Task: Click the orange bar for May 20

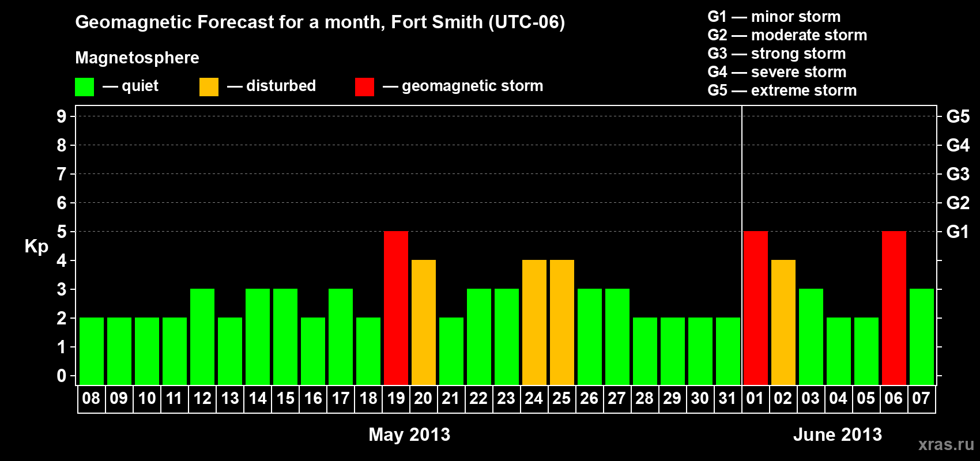Action: (x=424, y=322)
